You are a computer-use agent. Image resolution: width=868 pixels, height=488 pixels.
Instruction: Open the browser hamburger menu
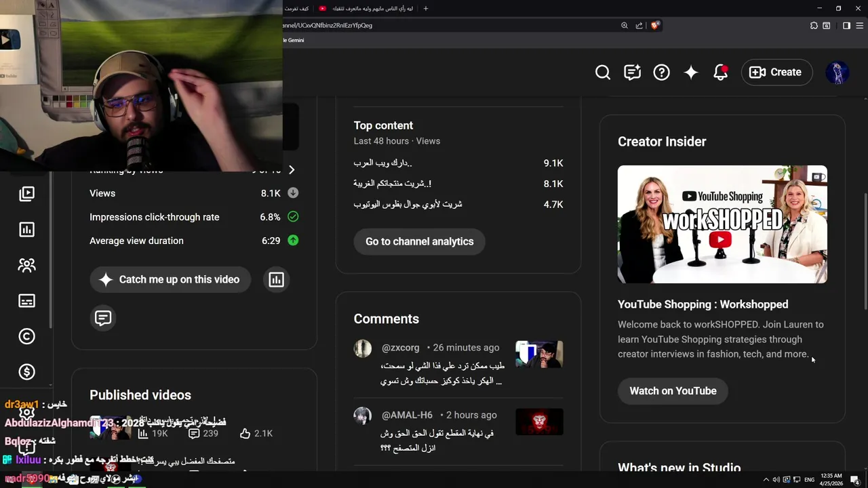click(860, 25)
